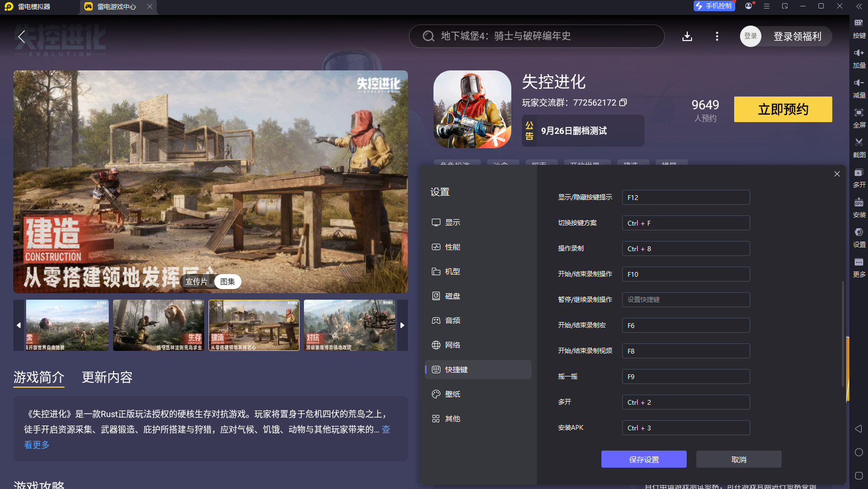Open the hamburger menu in title bar

tap(767, 6)
